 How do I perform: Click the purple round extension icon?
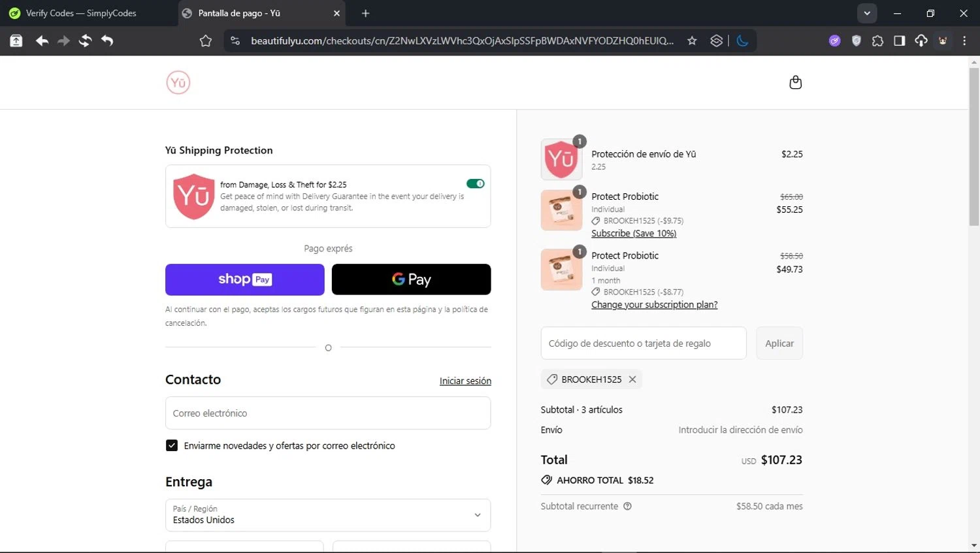coord(834,41)
